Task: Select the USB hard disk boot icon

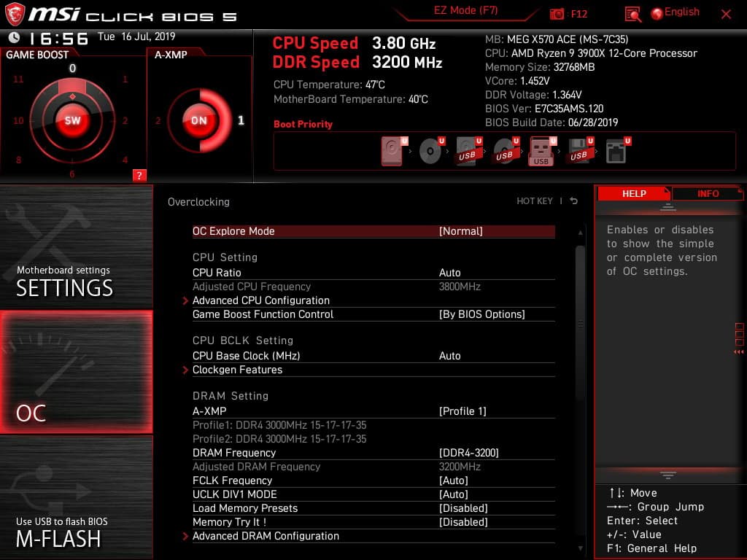Action: [469, 151]
